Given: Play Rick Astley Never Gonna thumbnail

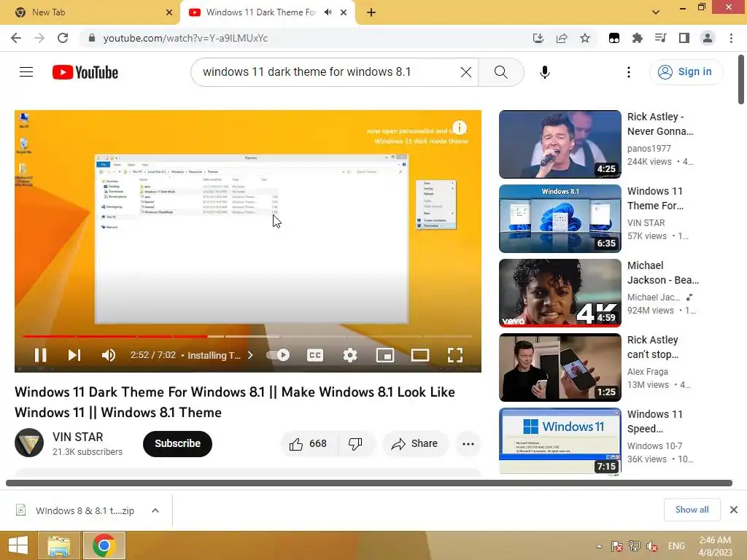Looking at the screenshot, I should (x=560, y=144).
